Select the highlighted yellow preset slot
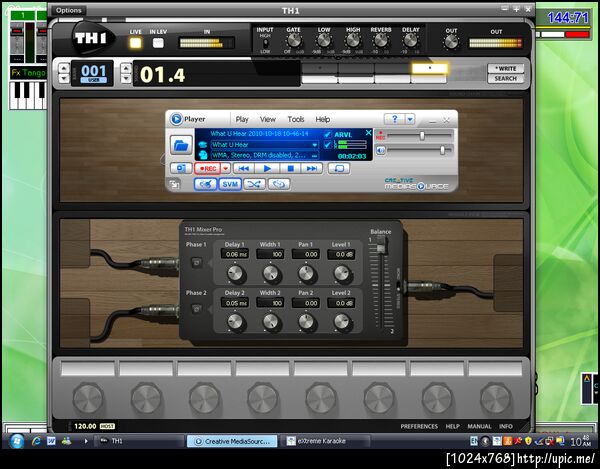This screenshot has width=600, height=469. [x=430, y=68]
